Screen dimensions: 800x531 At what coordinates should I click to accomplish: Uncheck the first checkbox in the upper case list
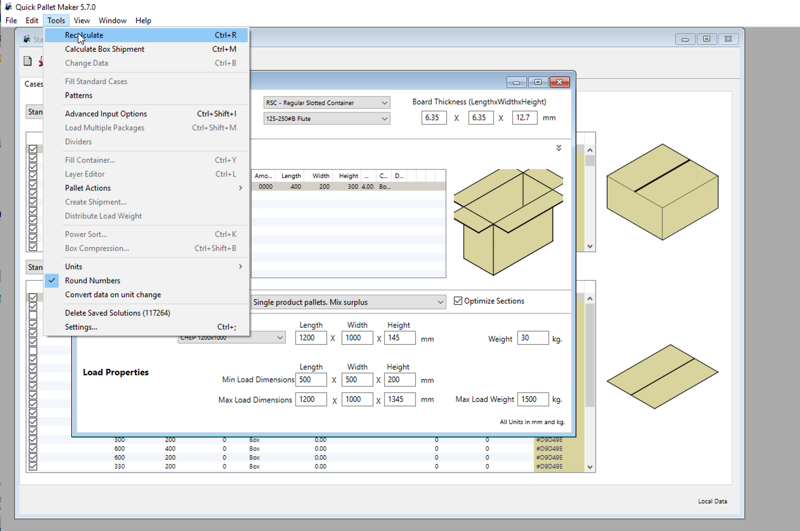tap(33, 150)
